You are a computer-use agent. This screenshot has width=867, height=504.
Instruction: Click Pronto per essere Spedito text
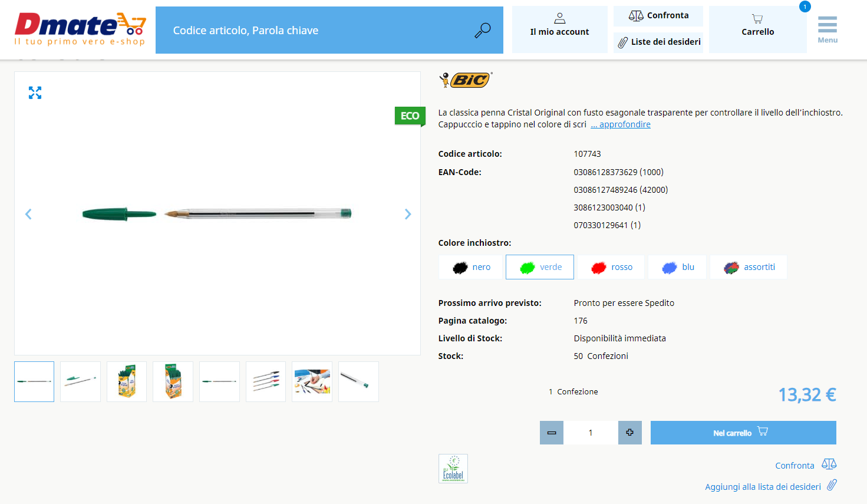(x=624, y=303)
